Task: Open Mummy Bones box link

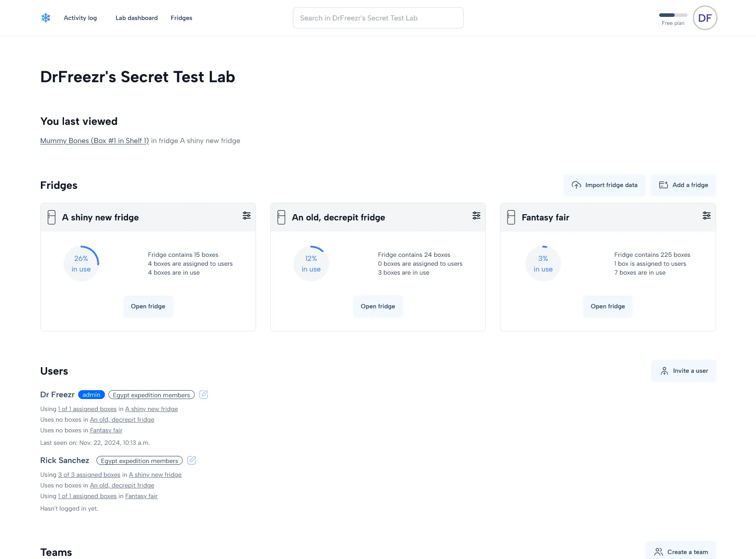Action: pyautogui.click(x=94, y=140)
